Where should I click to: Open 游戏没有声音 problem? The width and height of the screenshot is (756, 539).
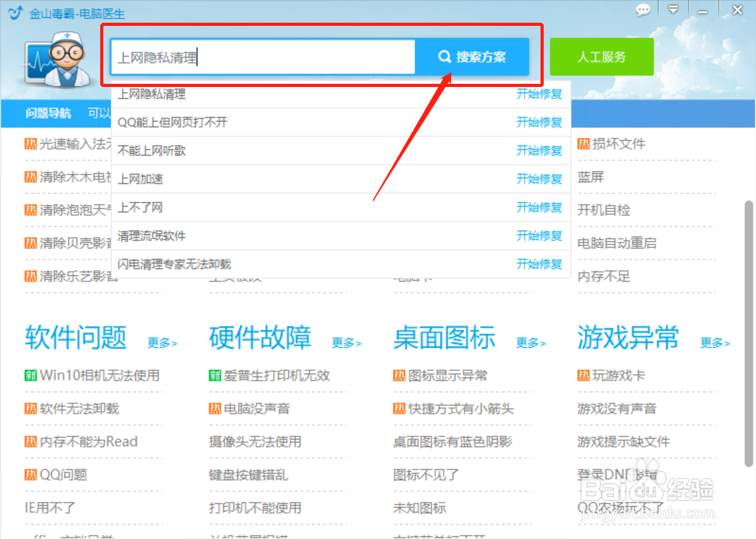tap(617, 409)
